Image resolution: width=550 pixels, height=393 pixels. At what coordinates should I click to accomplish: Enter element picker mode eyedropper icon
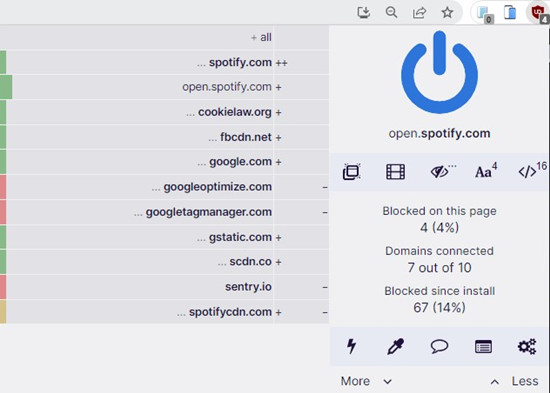(x=395, y=346)
